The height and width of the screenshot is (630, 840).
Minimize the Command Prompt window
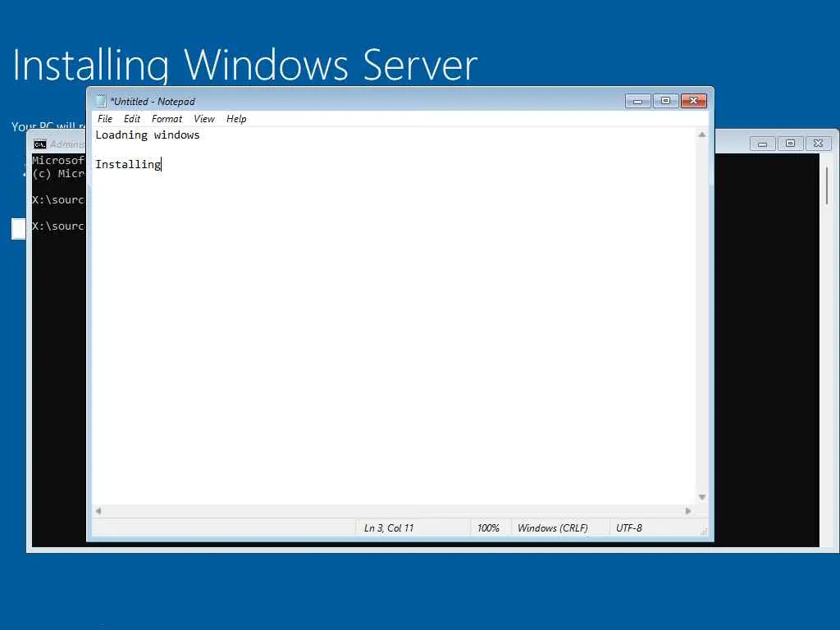click(762, 144)
